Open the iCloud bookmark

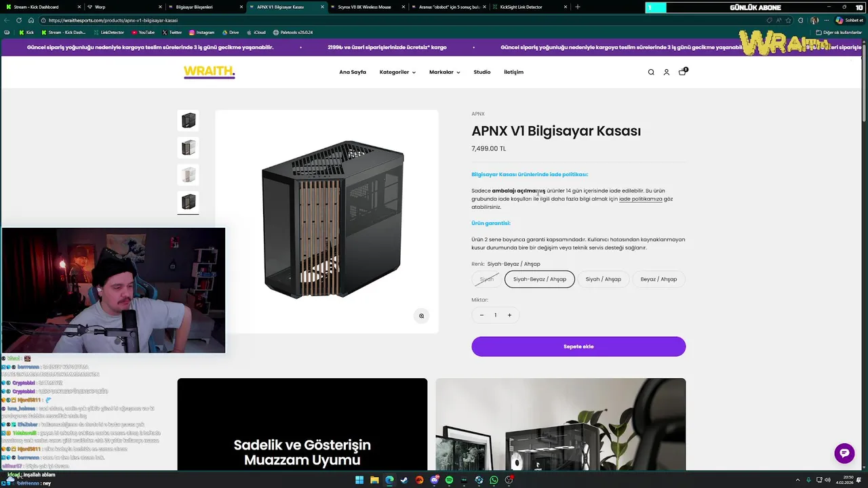[256, 33]
